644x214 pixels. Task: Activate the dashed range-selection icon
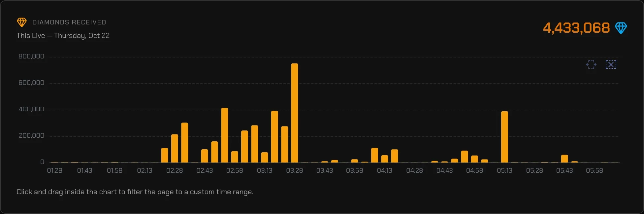click(591, 64)
